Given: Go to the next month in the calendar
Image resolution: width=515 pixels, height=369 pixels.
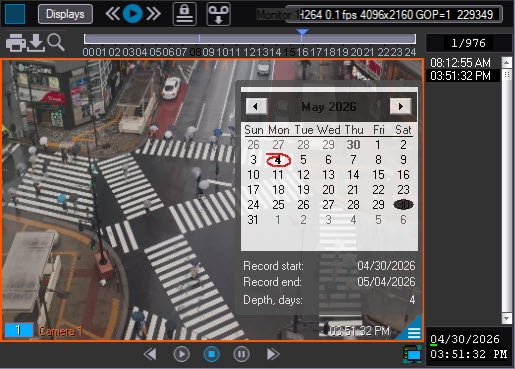Looking at the screenshot, I should [400, 107].
